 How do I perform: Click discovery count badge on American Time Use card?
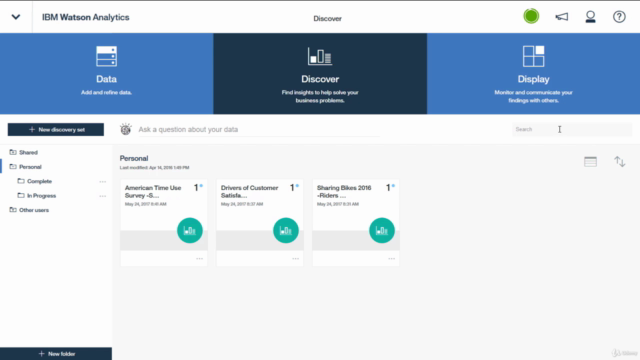coord(198,187)
